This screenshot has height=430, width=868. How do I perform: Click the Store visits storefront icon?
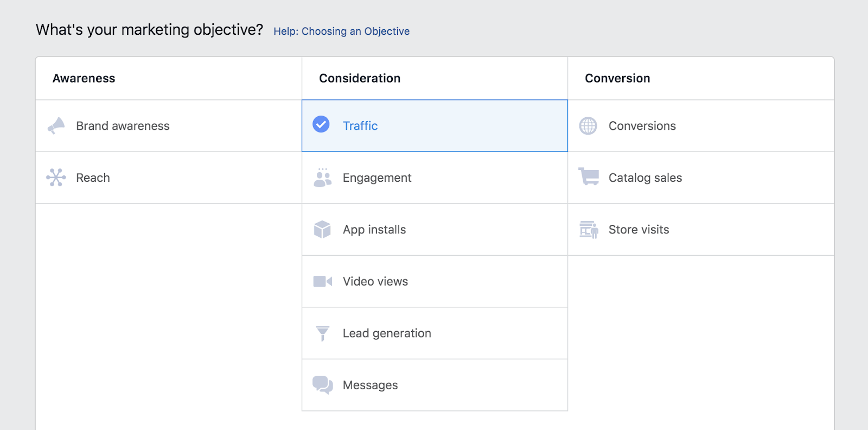589,230
